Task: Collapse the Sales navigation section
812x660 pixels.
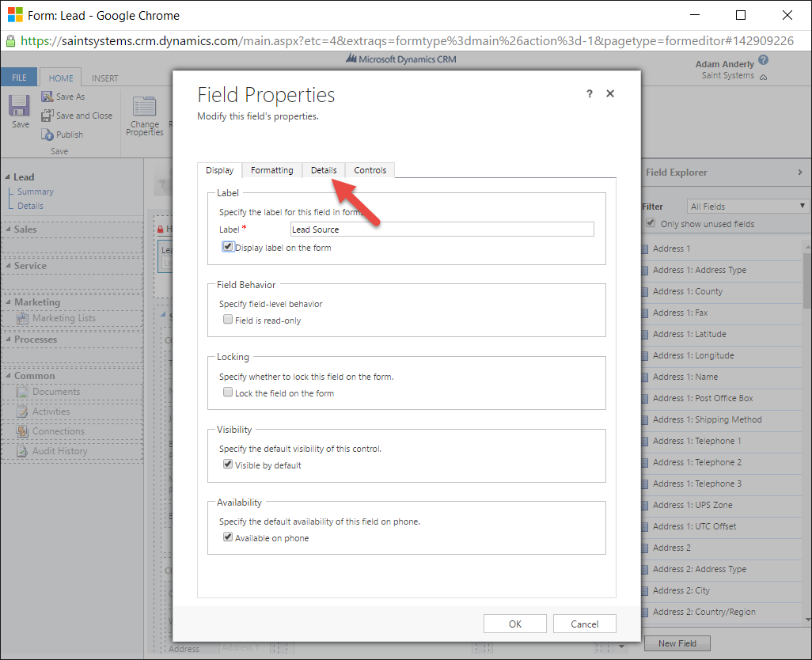Action: click(6, 229)
